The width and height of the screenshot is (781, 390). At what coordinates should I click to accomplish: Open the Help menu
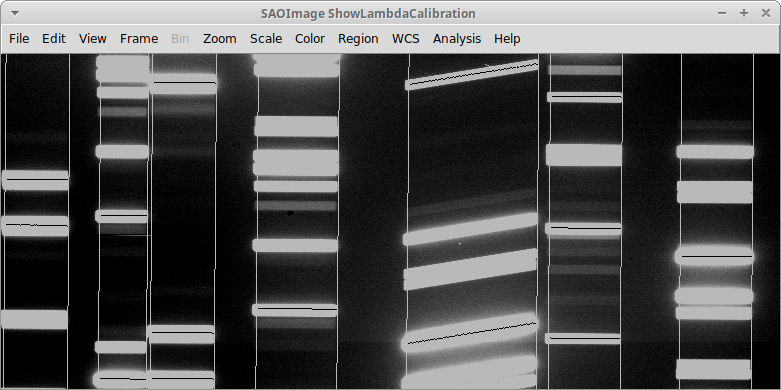coord(507,39)
